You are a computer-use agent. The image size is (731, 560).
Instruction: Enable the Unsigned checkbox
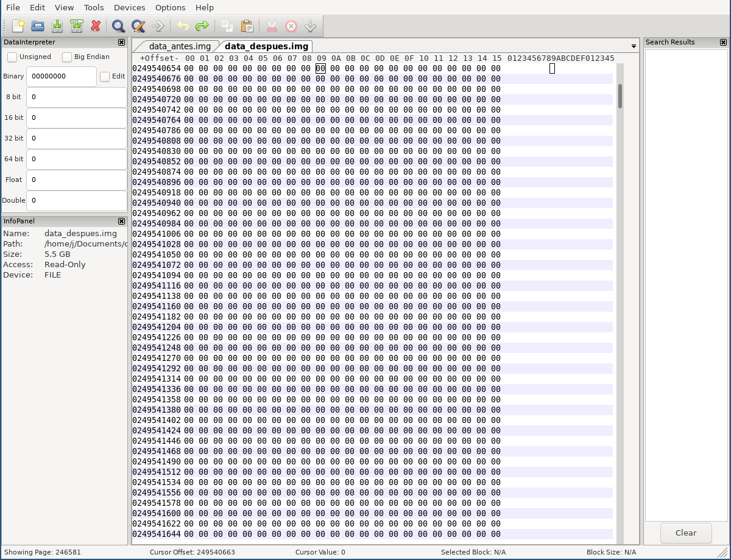click(12, 57)
